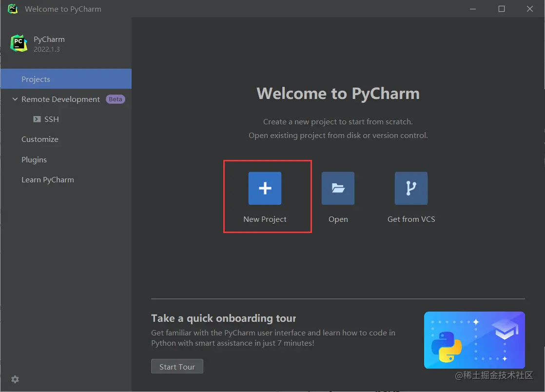Screen dimensions: 545x392
Task: Open the Plugins tab
Action: tap(34, 159)
